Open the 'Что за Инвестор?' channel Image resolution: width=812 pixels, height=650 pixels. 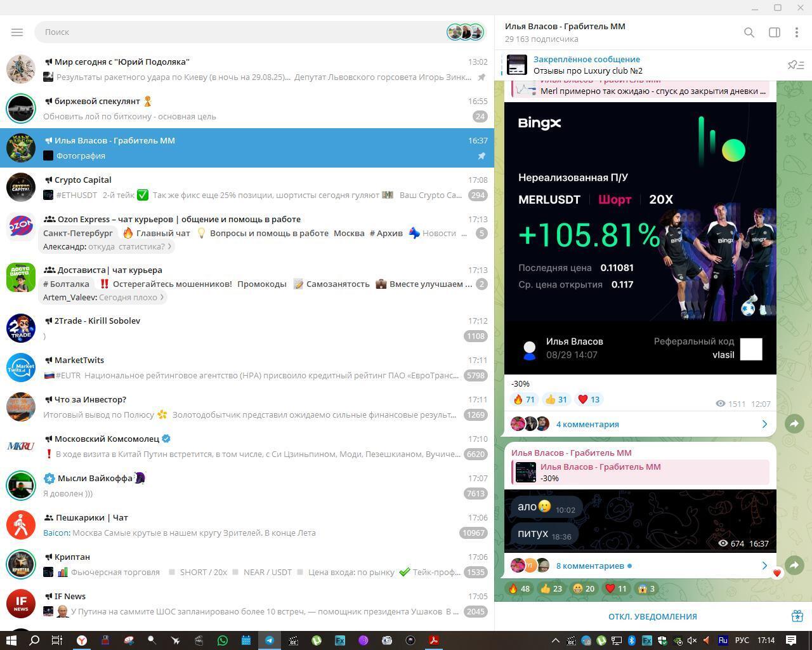(247, 407)
